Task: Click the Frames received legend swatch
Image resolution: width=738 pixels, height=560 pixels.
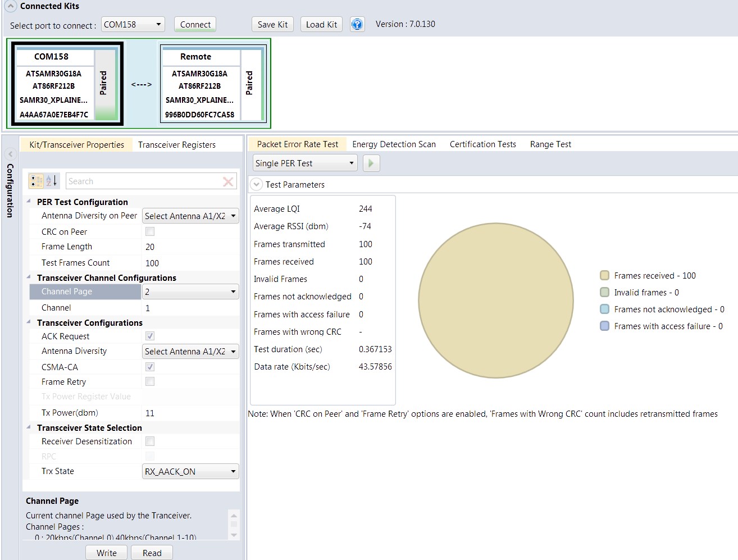Action: pos(605,275)
